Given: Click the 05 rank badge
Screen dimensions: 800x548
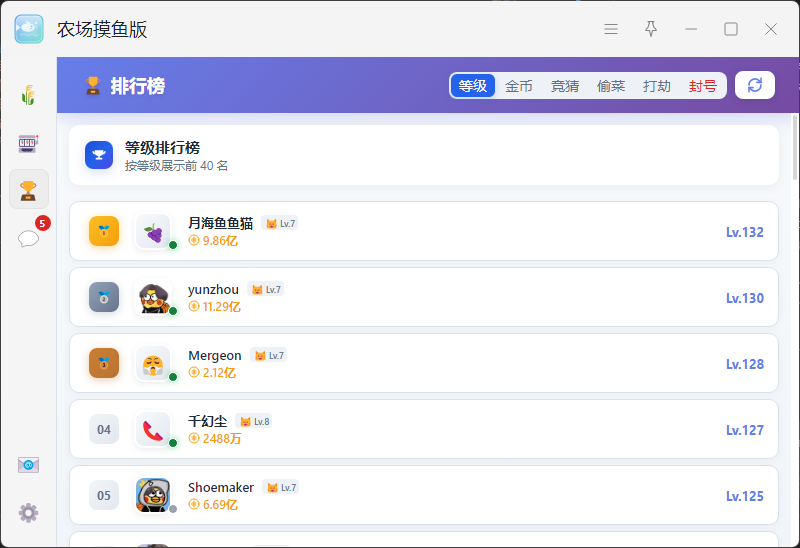Looking at the screenshot, I should click(x=104, y=495).
